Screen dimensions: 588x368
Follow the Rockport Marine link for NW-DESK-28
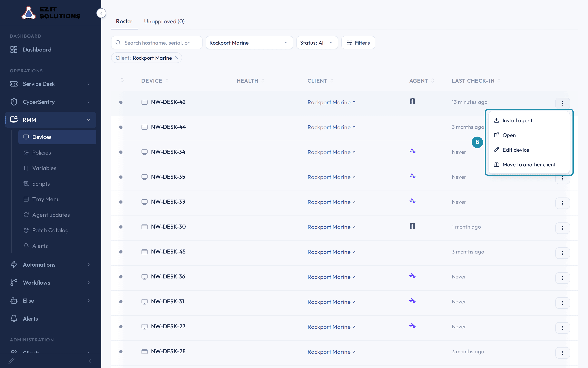click(331, 352)
